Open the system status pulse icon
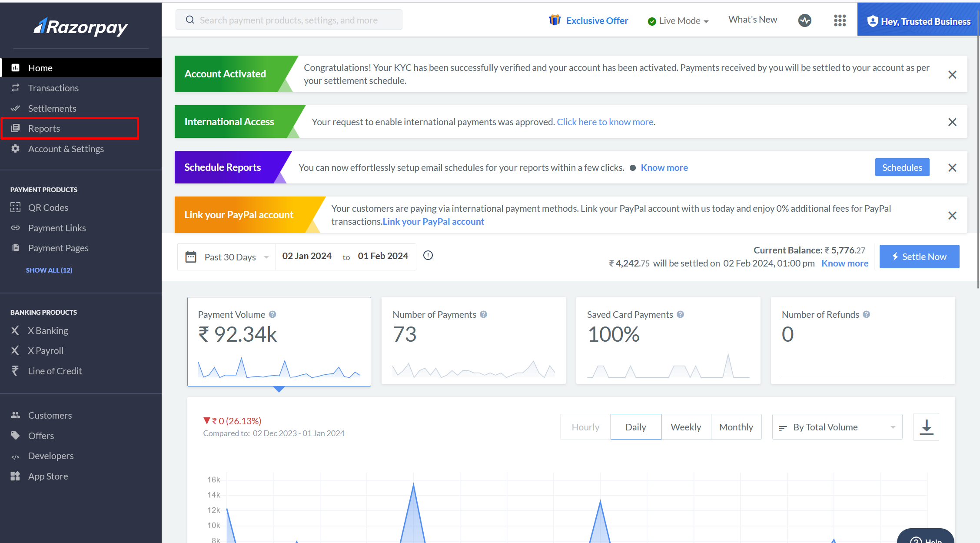This screenshot has height=543, width=980. click(x=804, y=20)
